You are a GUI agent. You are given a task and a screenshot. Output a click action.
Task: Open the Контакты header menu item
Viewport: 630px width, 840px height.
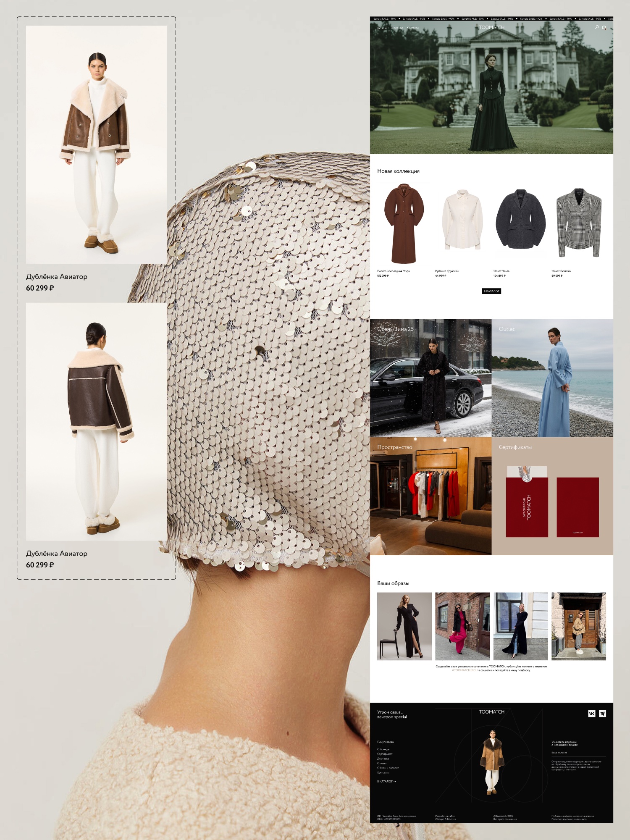click(x=412, y=28)
